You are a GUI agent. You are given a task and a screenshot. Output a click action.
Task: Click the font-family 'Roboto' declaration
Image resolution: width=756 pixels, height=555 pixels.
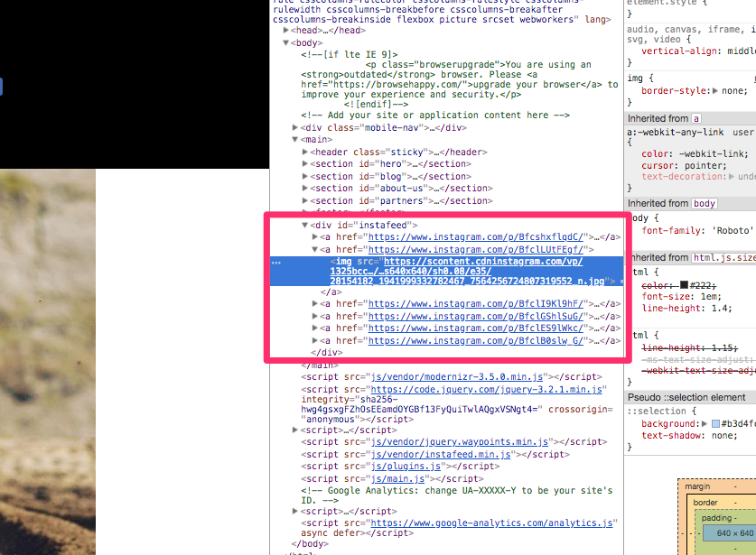tap(698, 230)
